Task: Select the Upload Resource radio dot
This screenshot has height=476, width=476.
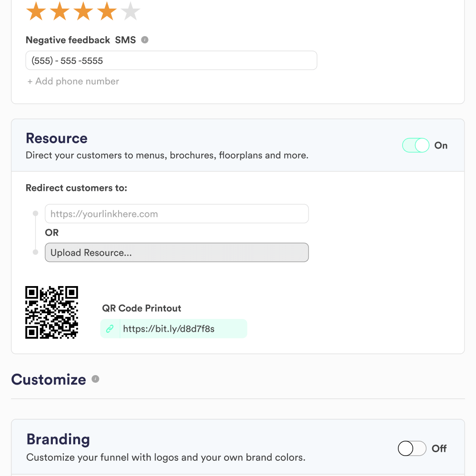Action: pyautogui.click(x=36, y=252)
